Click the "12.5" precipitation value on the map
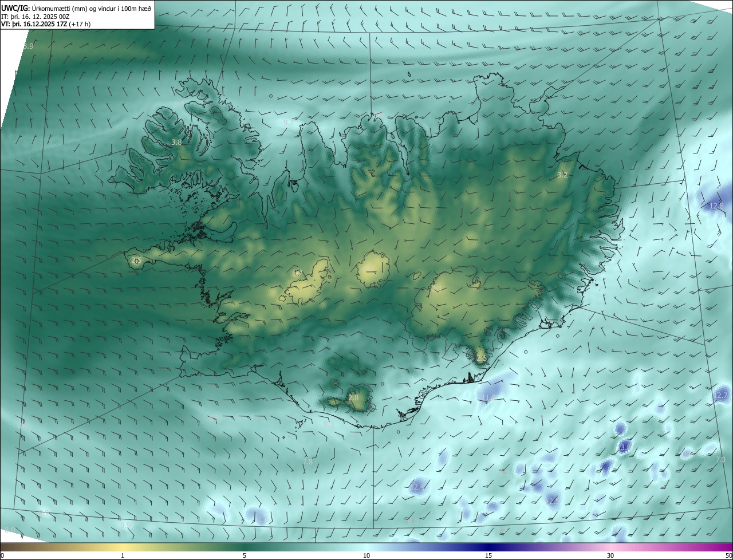 (552, 500)
